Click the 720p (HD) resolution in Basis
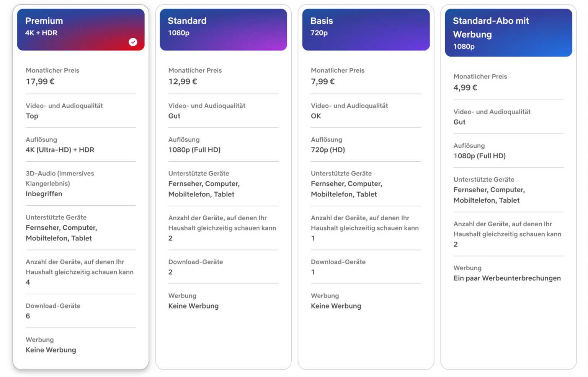 [x=328, y=150]
